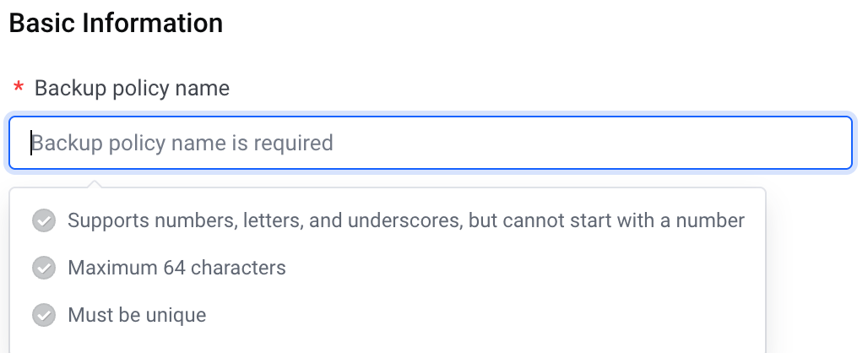Focus the Backup policy name input field

click(x=431, y=143)
